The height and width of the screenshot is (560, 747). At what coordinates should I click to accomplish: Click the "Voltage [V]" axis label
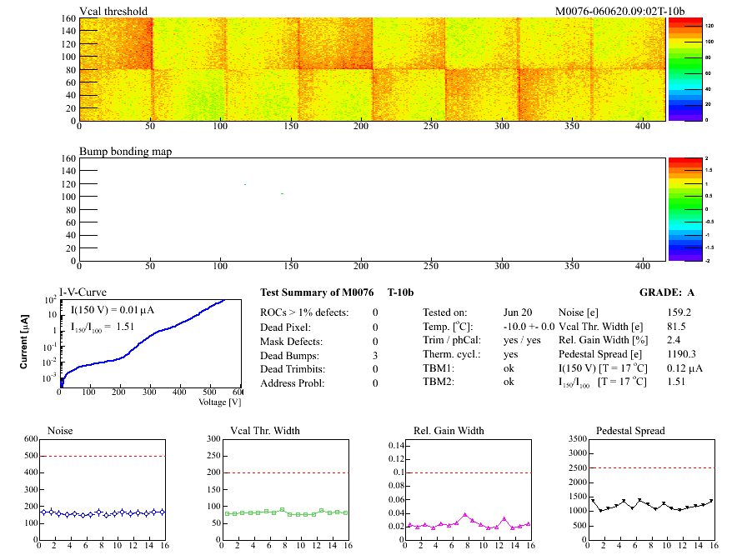point(219,402)
